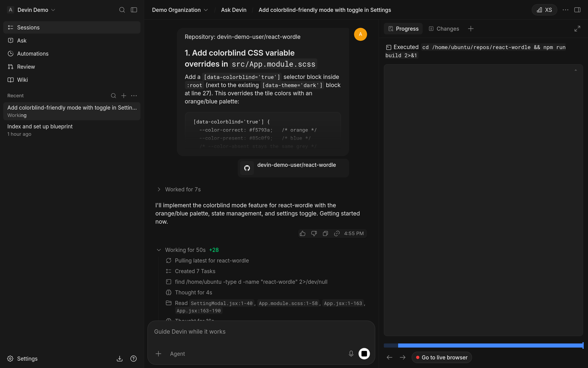Toggle the right side panel icon
The width and height of the screenshot is (588, 368).
577,10
